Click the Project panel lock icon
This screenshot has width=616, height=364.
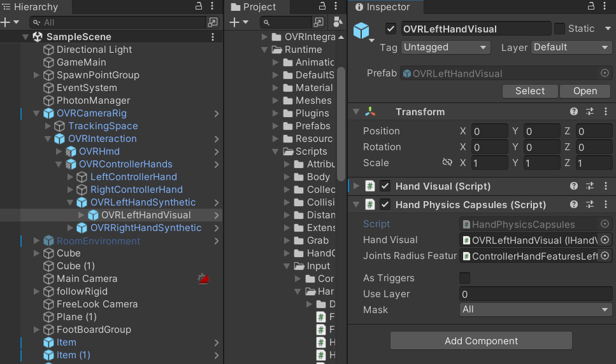(322, 6)
